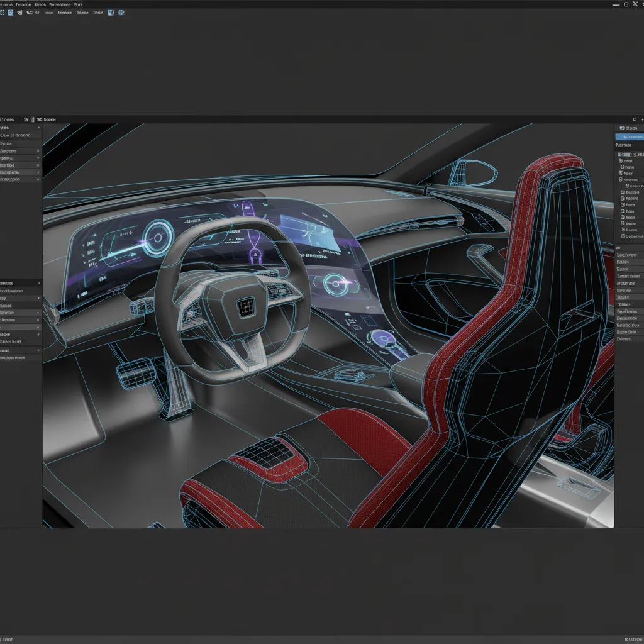644x644 pixels.
Task: Select the scene collection icon in the outliner header
Action: (623, 128)
